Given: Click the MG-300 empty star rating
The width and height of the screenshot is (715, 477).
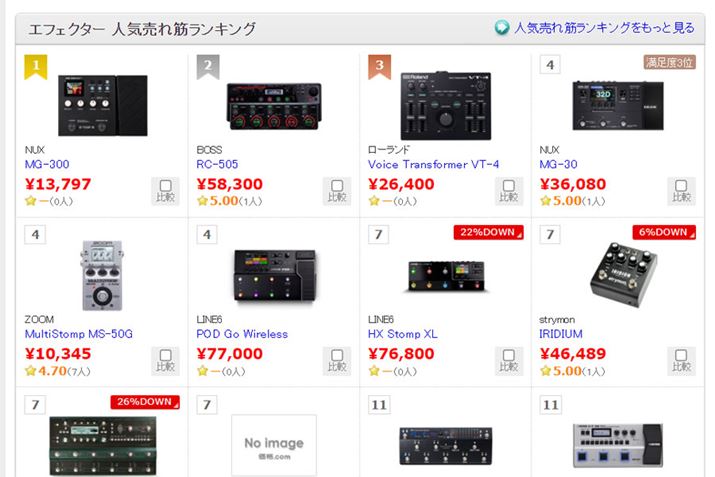Looking at the screenshot, I should (49, 201).
